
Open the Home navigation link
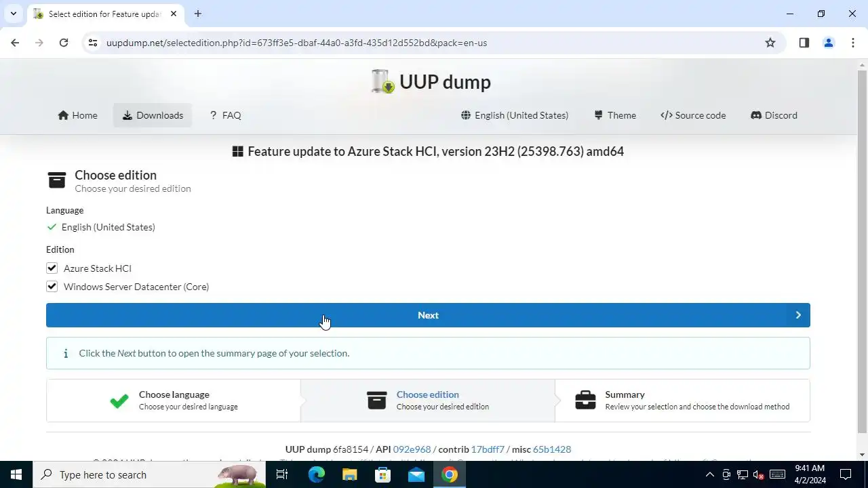pos(78,115)
